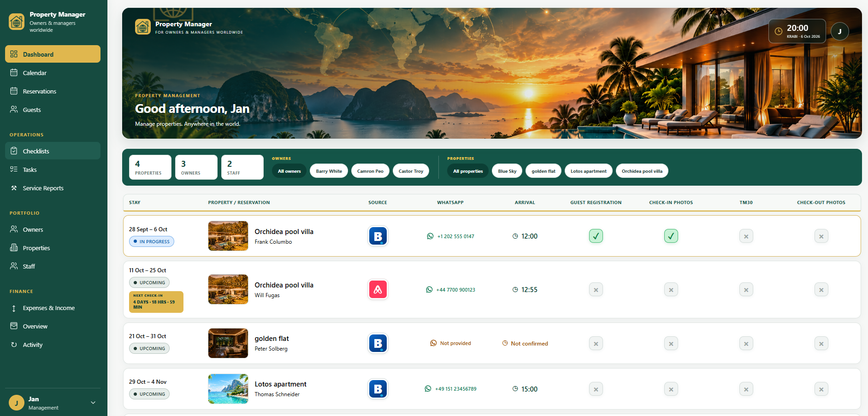868x416 pixels.
Task: Filter by owner Camron Peo
Action: click(x=370, y=171)
